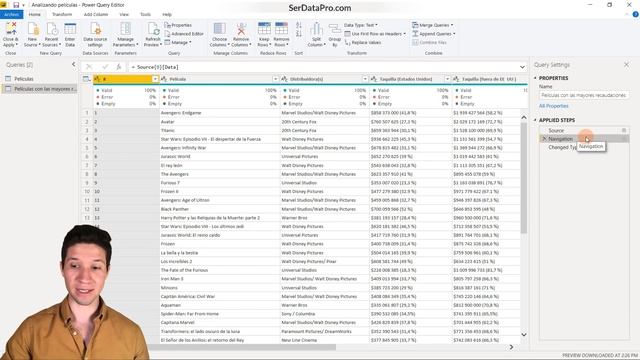Collapse the Queries pane with its chevron

point(73,64)
